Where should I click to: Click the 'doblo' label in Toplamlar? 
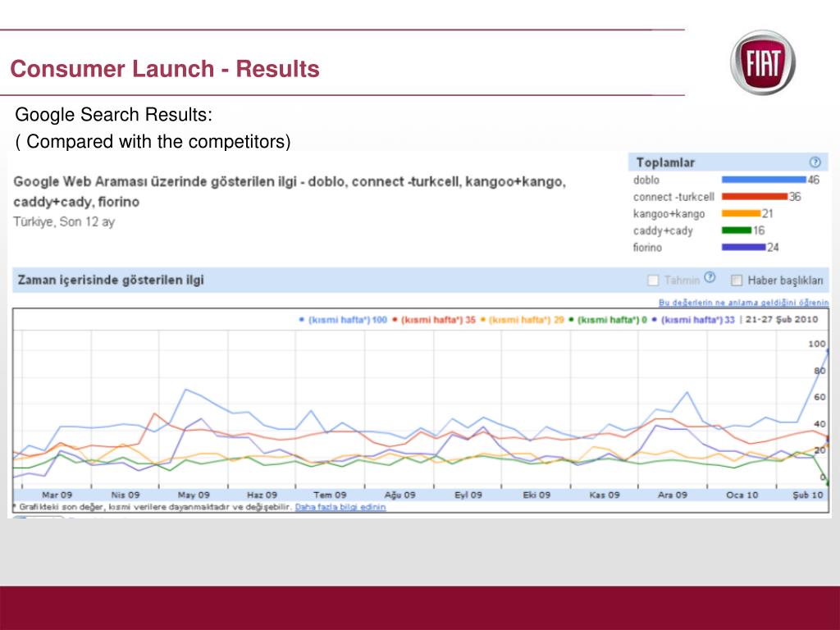646,180
